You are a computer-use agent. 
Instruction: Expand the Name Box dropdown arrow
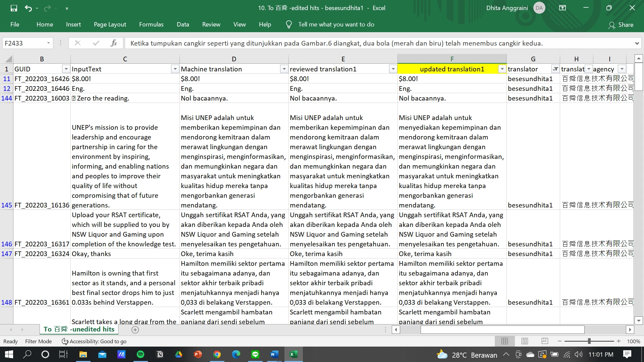(48, 43)
